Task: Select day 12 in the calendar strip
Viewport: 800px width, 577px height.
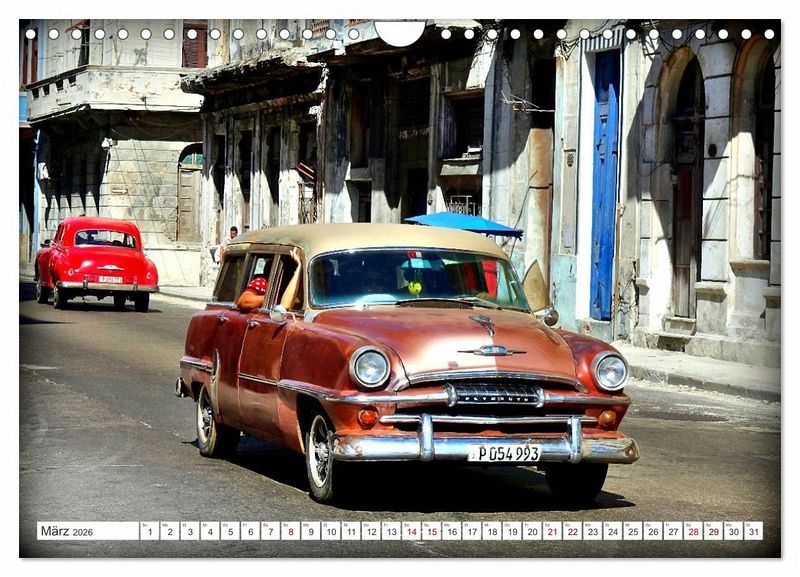Action: 371,531
